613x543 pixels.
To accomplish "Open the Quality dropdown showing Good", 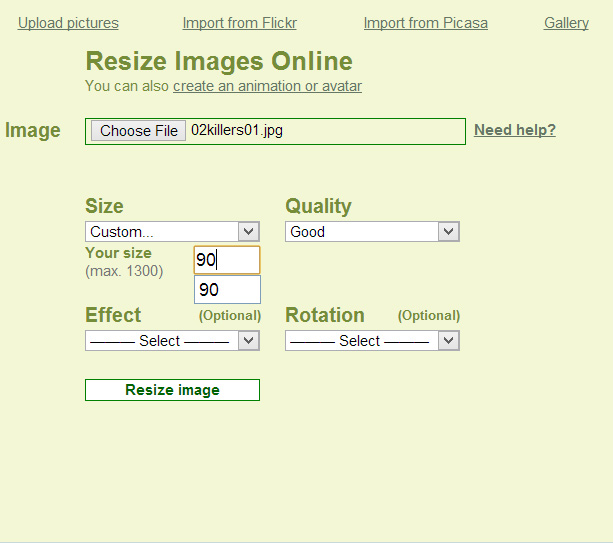I will (372, 232).
